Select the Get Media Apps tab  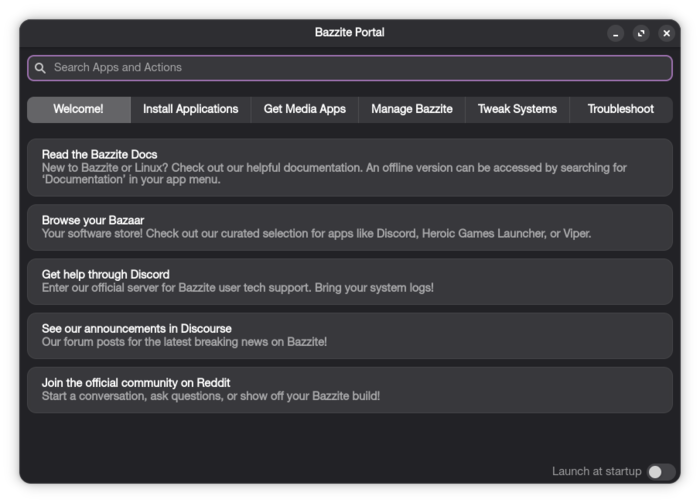pos(304,109)
